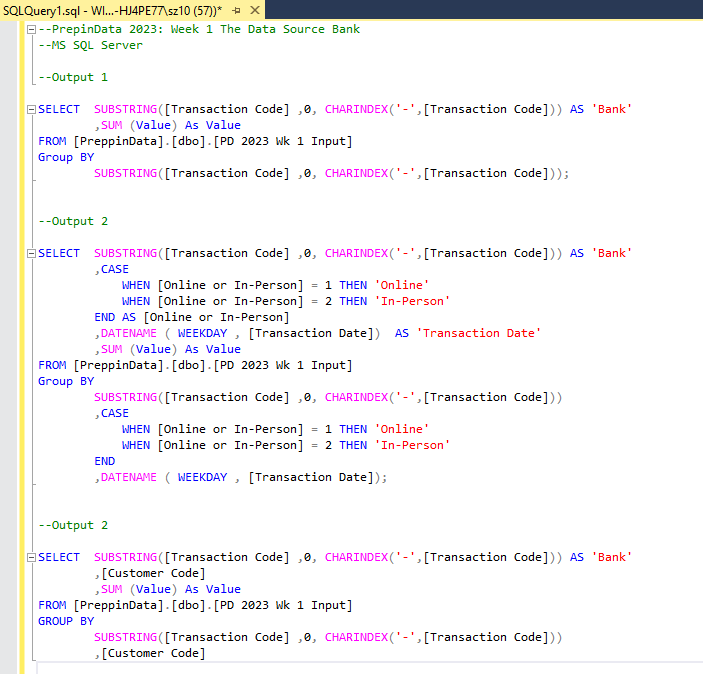Click the second '--Output 2' comment near bottom
Image resolution: width=703 pixels, height=674 pixels.
pos(73,525)
